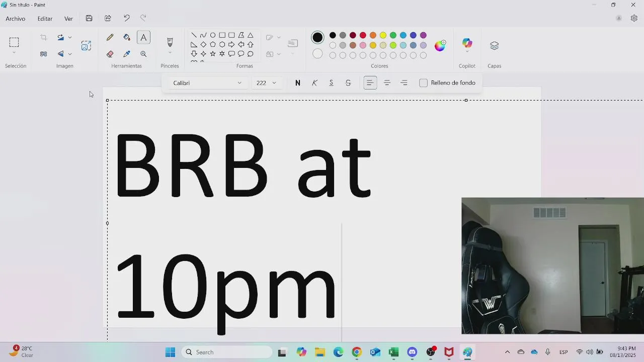Expand the Selección options arrow
The height and width of the screenshot is (362, 644).
point(14,53)
